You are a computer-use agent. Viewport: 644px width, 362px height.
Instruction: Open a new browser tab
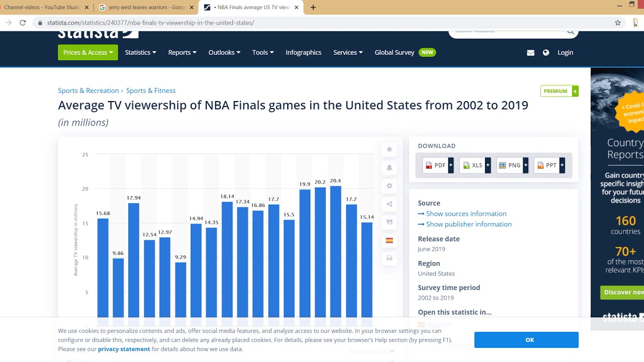point(313,8)
